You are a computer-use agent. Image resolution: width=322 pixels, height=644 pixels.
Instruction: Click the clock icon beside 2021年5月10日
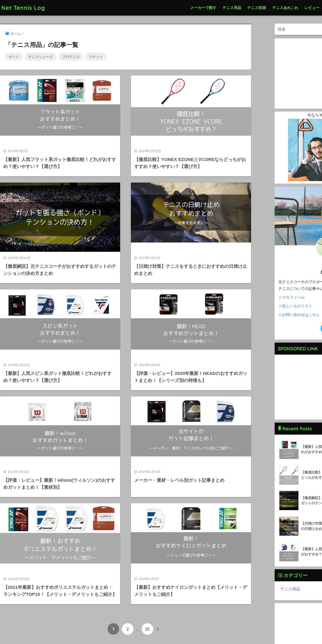[5, 579]
